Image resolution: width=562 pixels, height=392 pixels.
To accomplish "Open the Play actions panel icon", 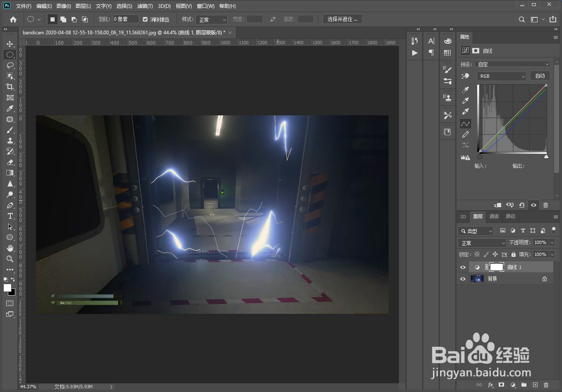I will [x=415, y=53].
